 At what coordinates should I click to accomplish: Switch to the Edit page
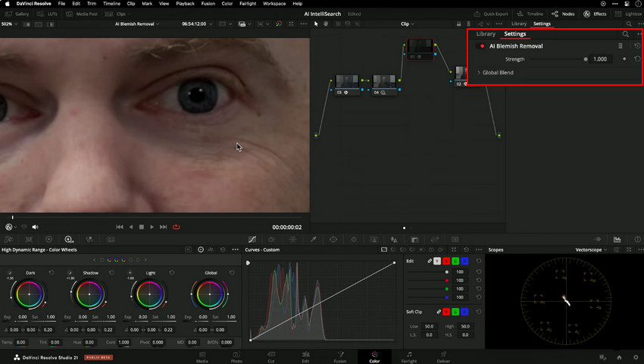tap(305, 356)
